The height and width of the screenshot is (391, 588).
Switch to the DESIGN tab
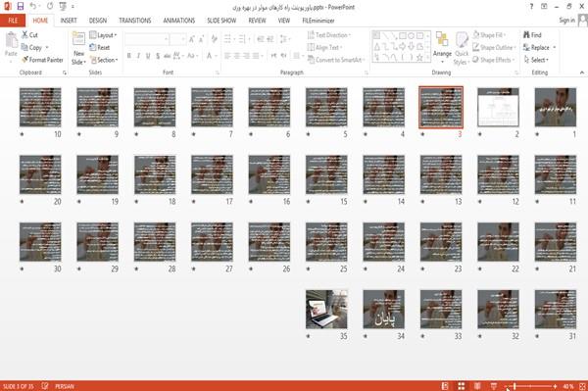click(x=98, y=21)
